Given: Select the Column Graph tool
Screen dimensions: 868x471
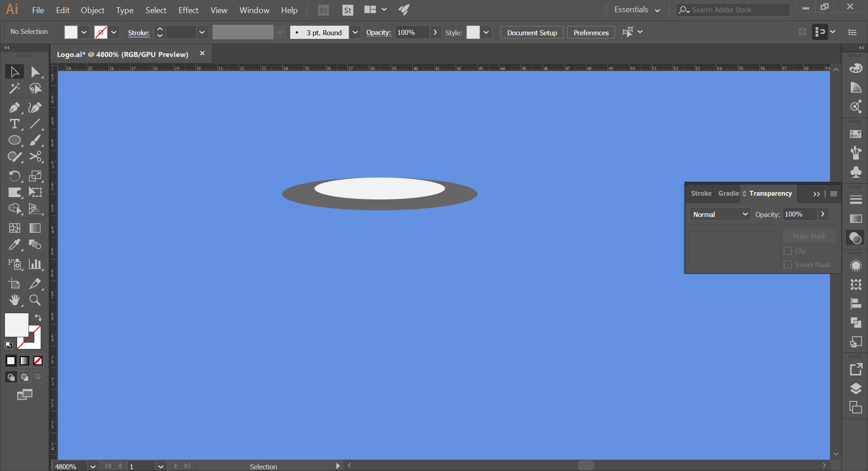Looking at the screenshot, I should click(35, 264).
